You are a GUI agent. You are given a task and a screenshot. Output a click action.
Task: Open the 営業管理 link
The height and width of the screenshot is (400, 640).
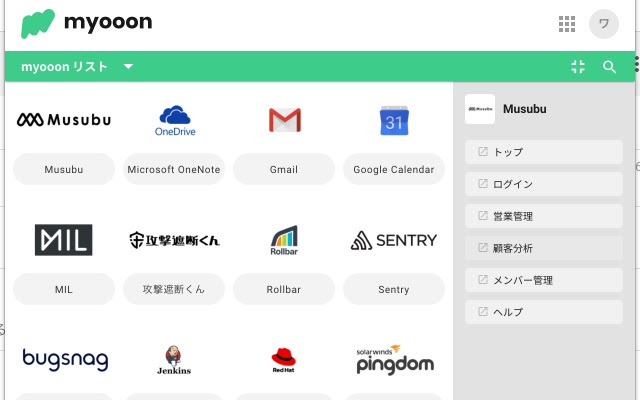[544, 216]
